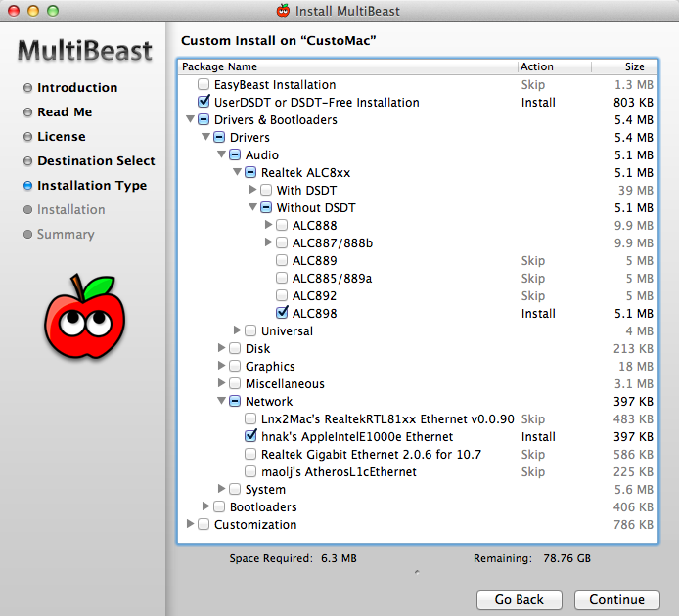Image resolution: width=679 pixels, height=616 pixels.
Task: Check the With DSDT option
Action: (266, 190)
